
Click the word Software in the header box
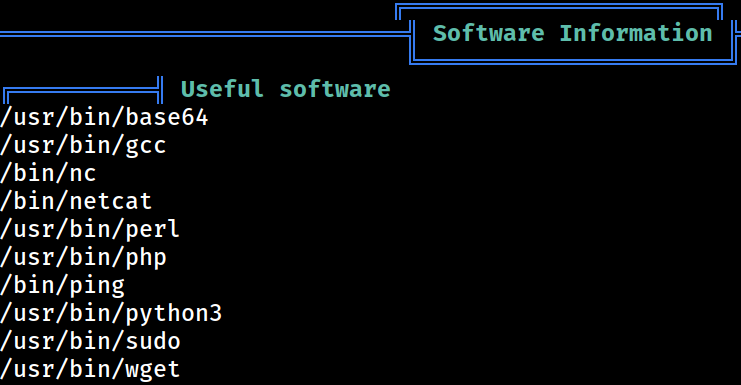[489, 33]
